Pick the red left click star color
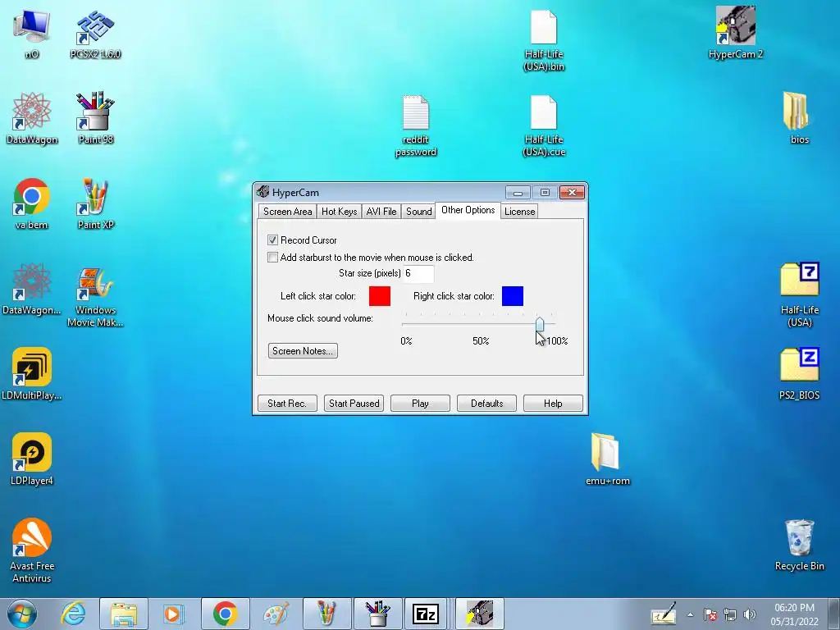Viewport: 840px width, 630px height. click(380, 295)
